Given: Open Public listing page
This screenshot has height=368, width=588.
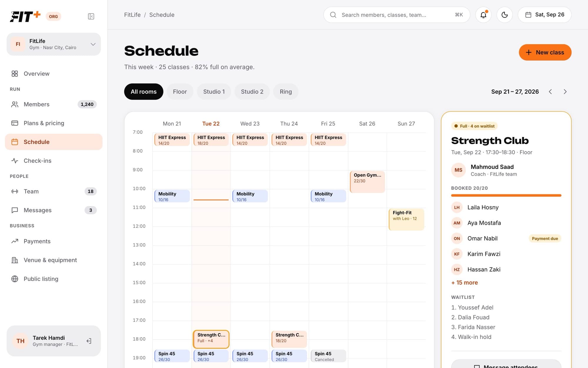Looking at the screenshot, I should [54, 279].
